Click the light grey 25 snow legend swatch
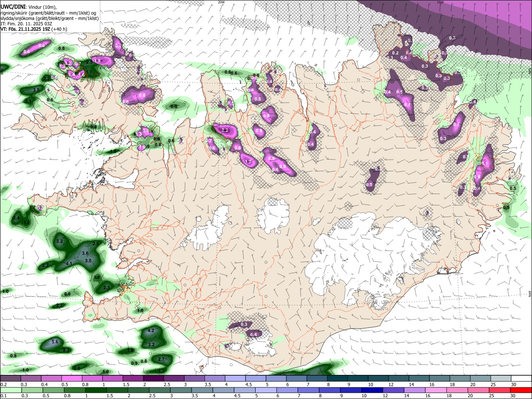Image resolution: width=532 pixels, height=399 pixels. (500, 379)
